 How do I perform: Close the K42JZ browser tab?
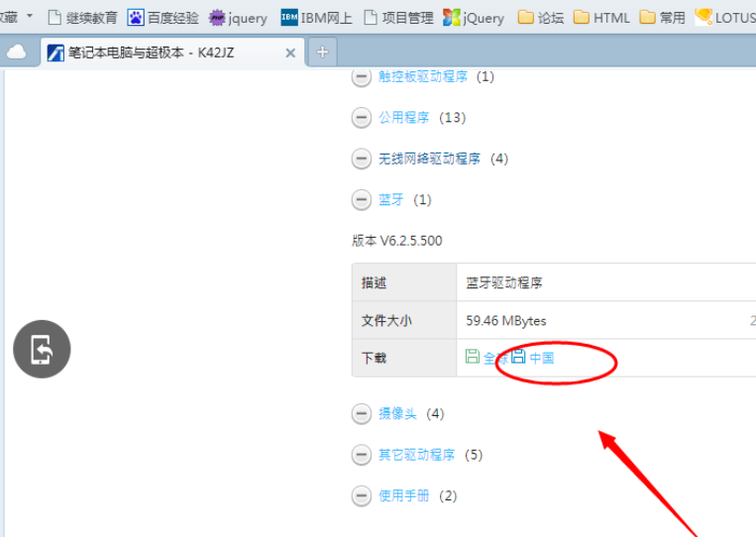click(x=290, y=54)
